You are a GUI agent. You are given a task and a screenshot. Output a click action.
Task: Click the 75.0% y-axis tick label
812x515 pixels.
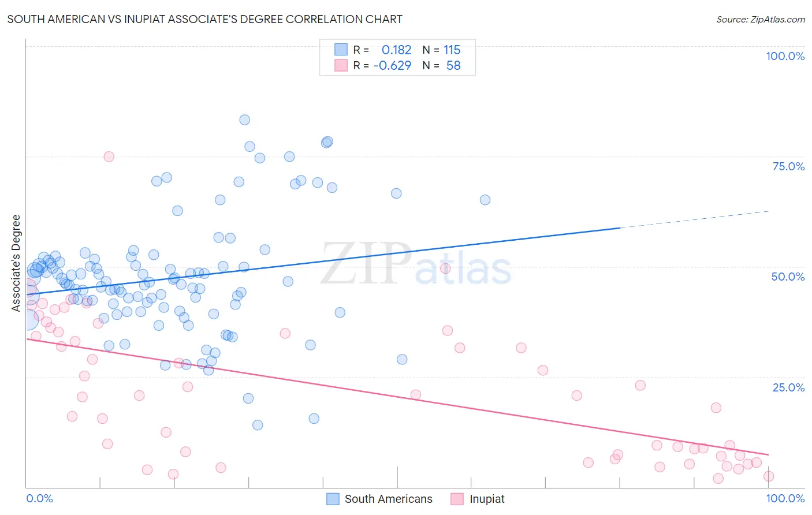pyautogui.click(x=788, y=166)
